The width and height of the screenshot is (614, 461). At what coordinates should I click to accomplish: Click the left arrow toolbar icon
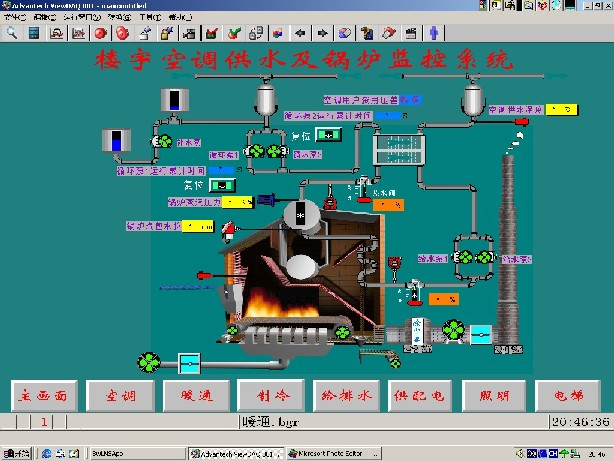(x=299, y=32)
